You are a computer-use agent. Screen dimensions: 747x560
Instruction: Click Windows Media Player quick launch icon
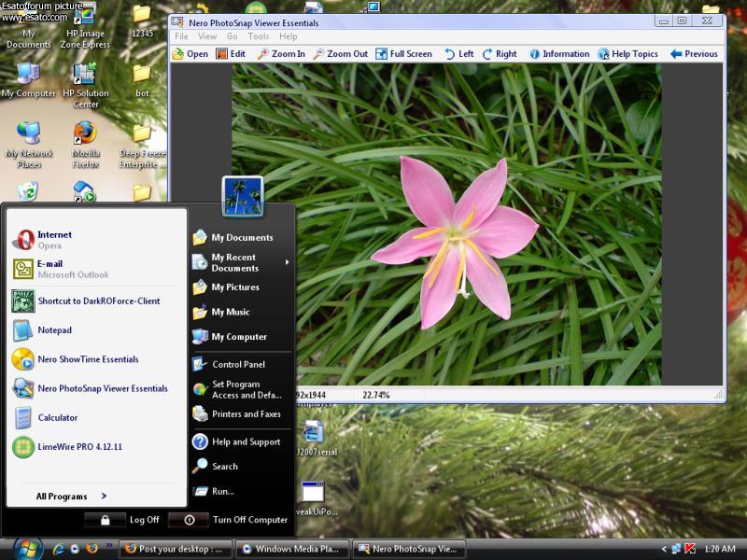75,549
